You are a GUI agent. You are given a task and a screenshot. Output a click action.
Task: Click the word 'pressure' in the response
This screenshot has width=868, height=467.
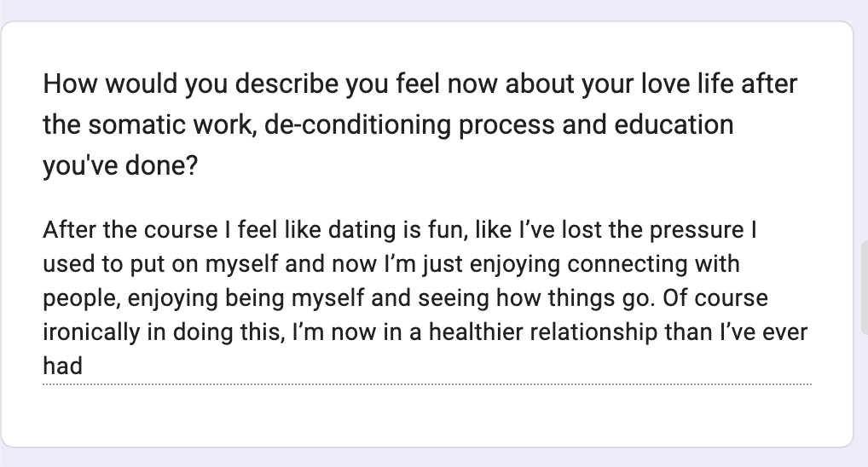point(696,231)
